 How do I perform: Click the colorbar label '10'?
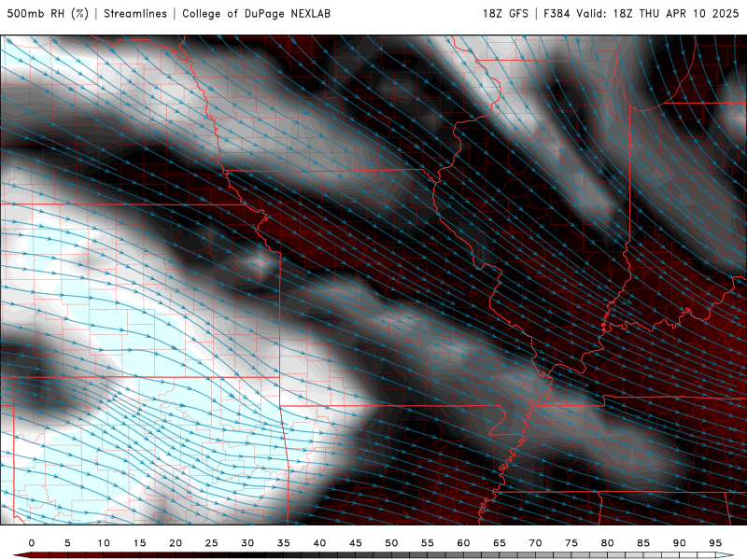point(104,543)
